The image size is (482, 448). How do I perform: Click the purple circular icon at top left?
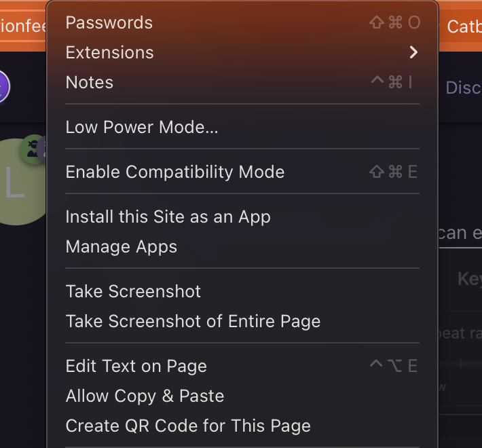coord(4,88)
